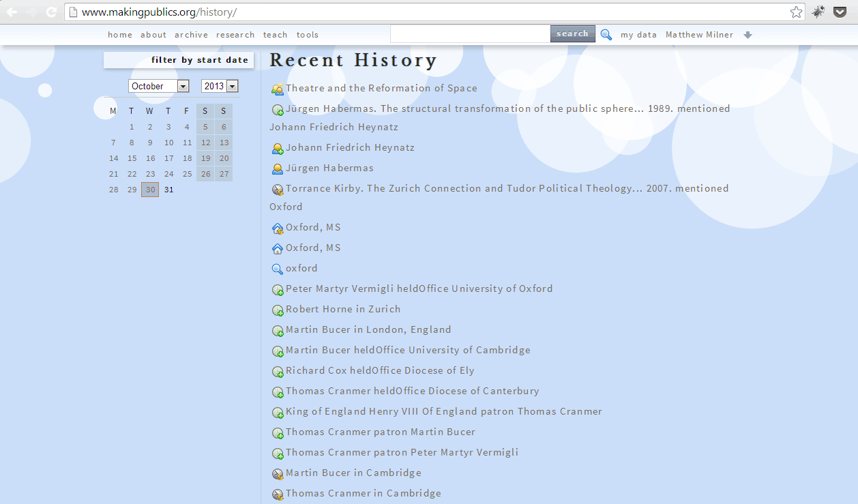Select day 1 in the October calendar
The width and height of the screenshot is (858, 504).
pyautogui.click(x=132, y=127)
